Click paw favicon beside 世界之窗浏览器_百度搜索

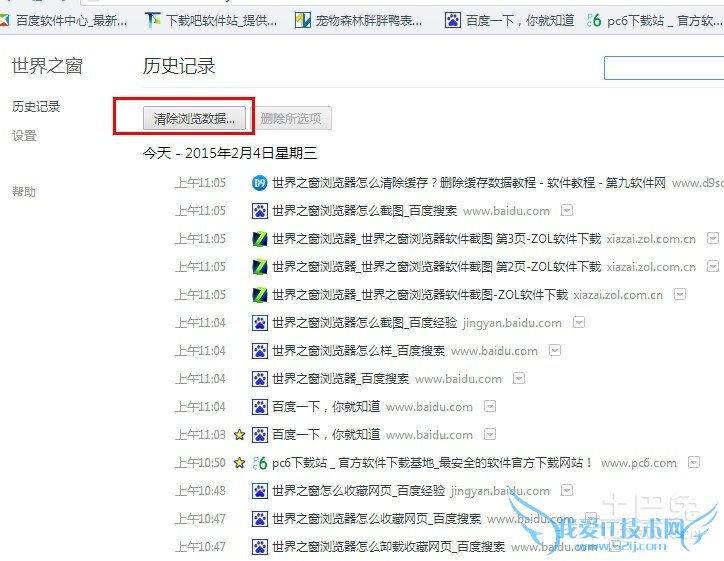[259, 379]
